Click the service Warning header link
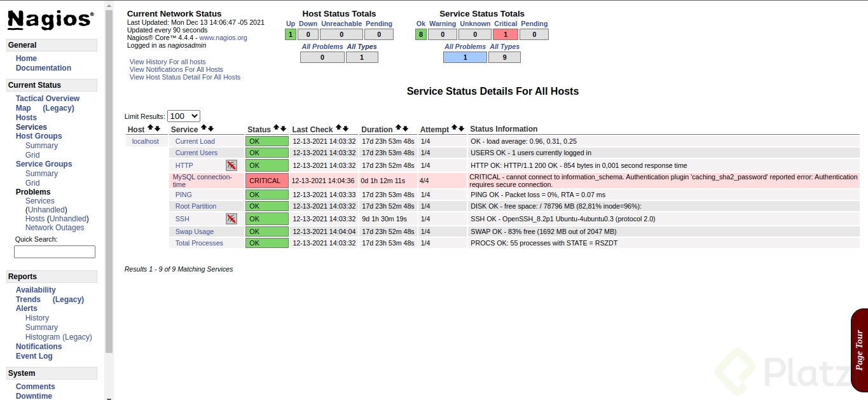 click(443, 24)
